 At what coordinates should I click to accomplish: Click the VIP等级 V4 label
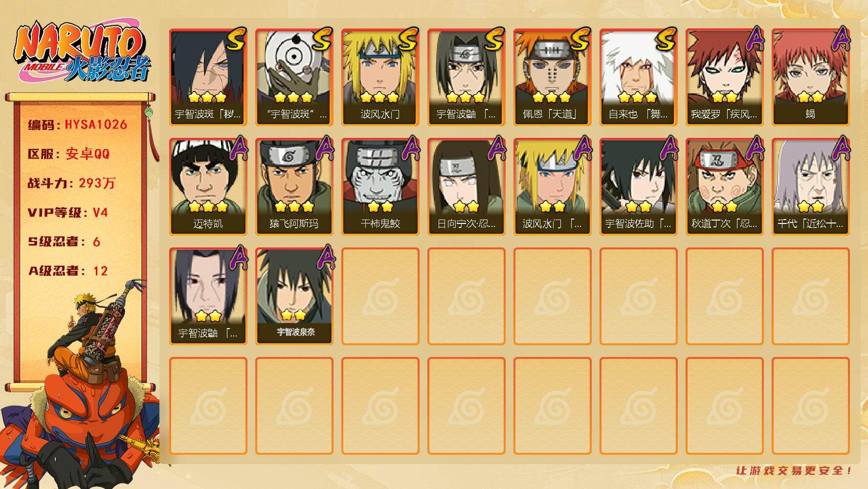(67, 212)
